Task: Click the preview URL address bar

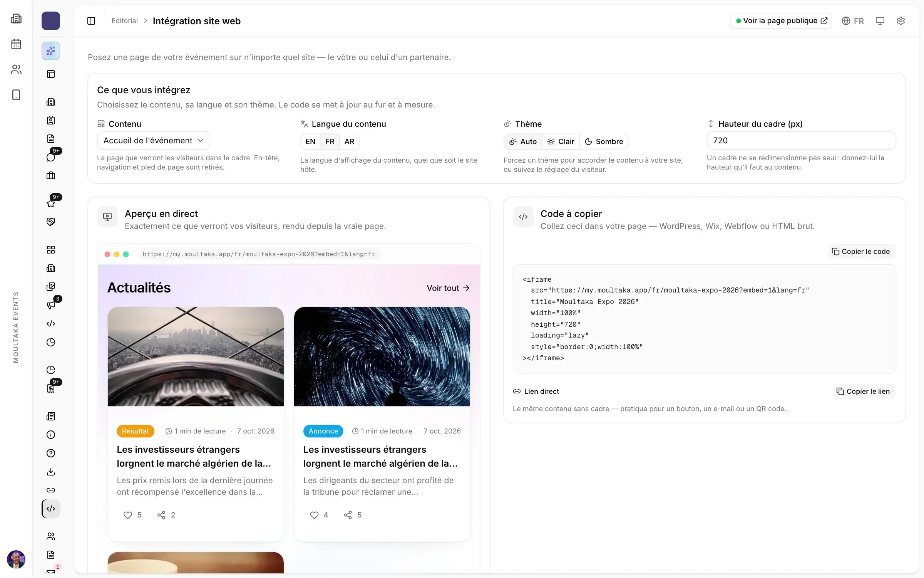Action: [x=259, y=254]
